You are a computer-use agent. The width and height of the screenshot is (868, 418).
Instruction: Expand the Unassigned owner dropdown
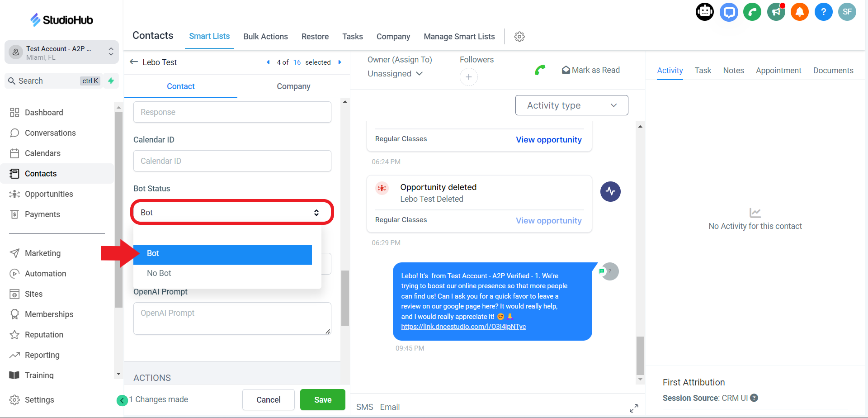(x=395, y=74)
